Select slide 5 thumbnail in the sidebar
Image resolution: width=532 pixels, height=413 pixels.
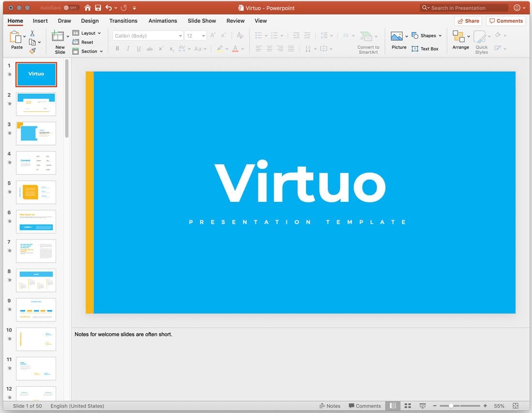[x=36, y=192]
